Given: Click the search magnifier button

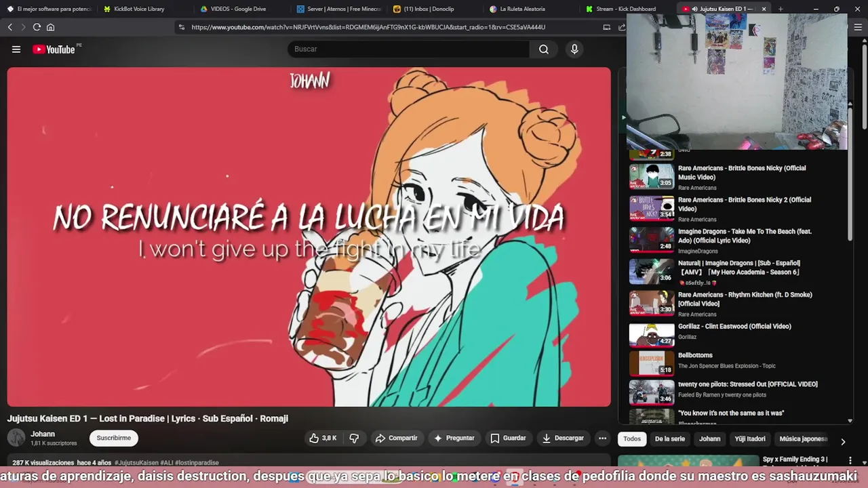Looking at the screenshot, I should click(x=544, y=49).
